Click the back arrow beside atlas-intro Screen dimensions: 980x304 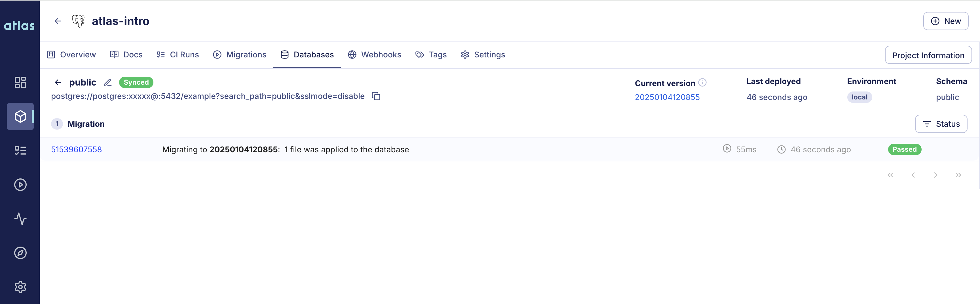click(x=58, y=21)
